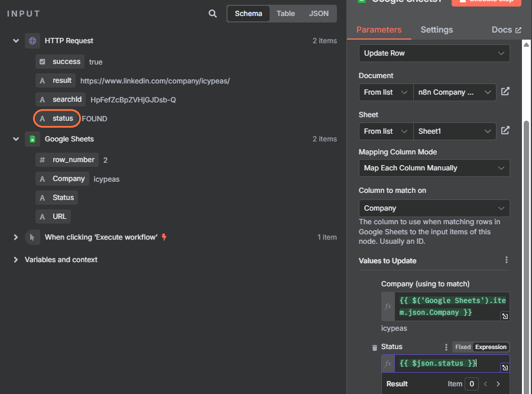The height and width of the screenshot is (394, 532).
Task: Click the linkedin.com/company/icypeas URL value
Action: (155, 81)
